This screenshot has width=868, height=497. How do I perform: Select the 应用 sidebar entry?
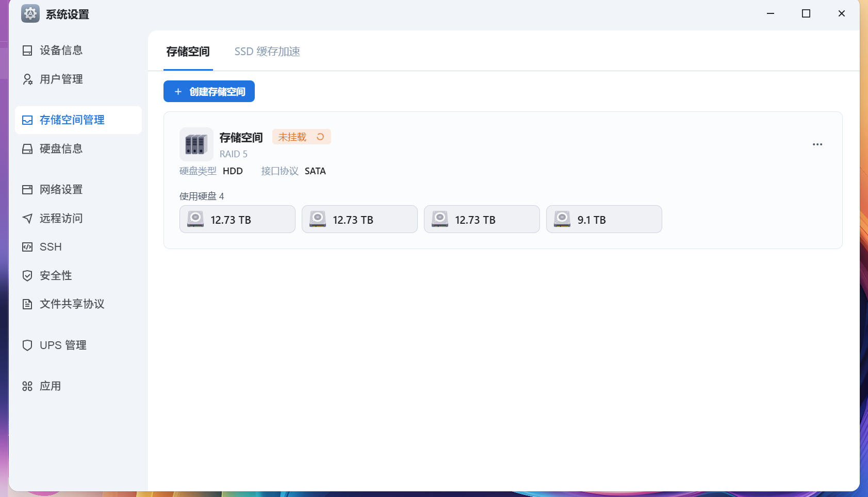(50, 386)
